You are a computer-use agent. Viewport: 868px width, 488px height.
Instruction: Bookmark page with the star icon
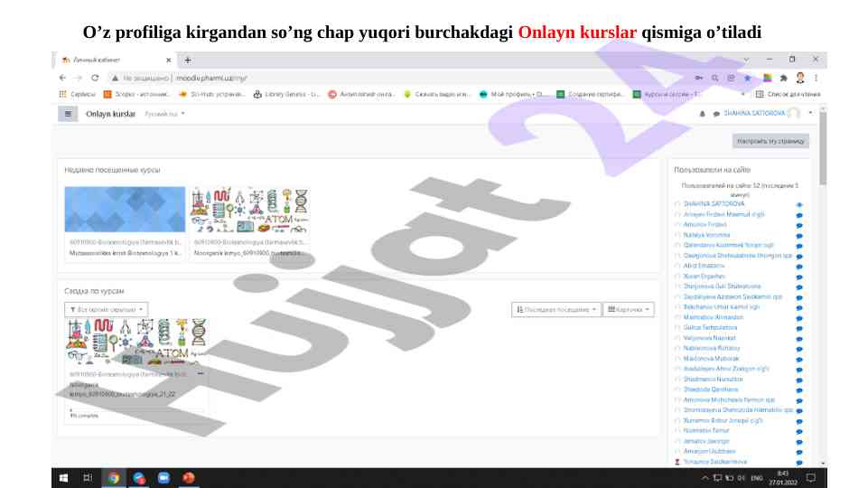coord(747,79)
